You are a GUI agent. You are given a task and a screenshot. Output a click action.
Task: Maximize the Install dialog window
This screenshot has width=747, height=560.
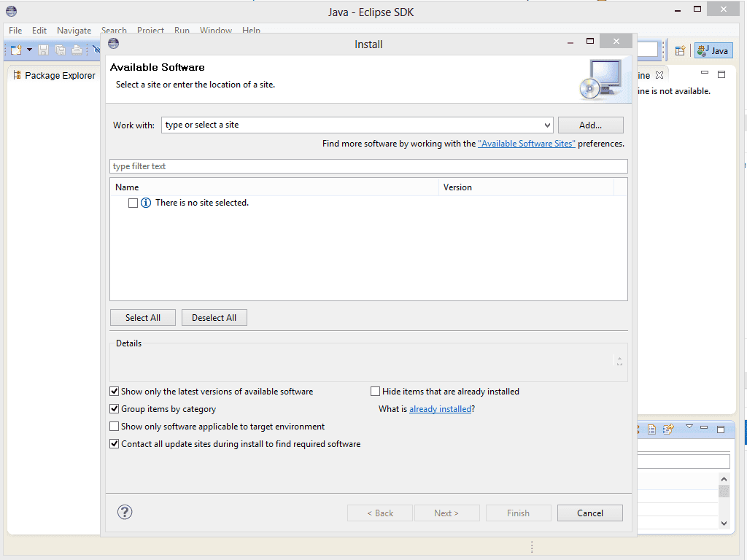[x=589, y=42]
